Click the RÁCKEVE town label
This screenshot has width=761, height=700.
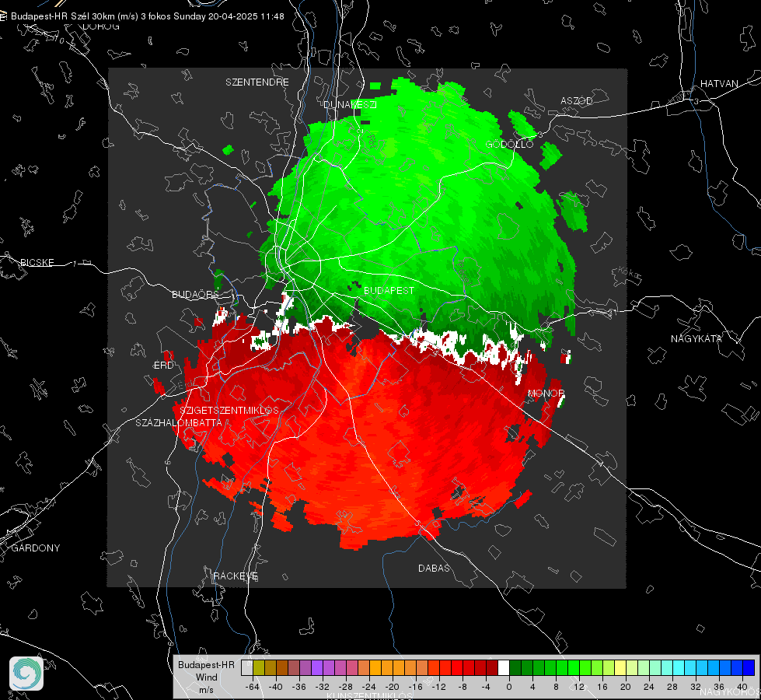(236, 576)
